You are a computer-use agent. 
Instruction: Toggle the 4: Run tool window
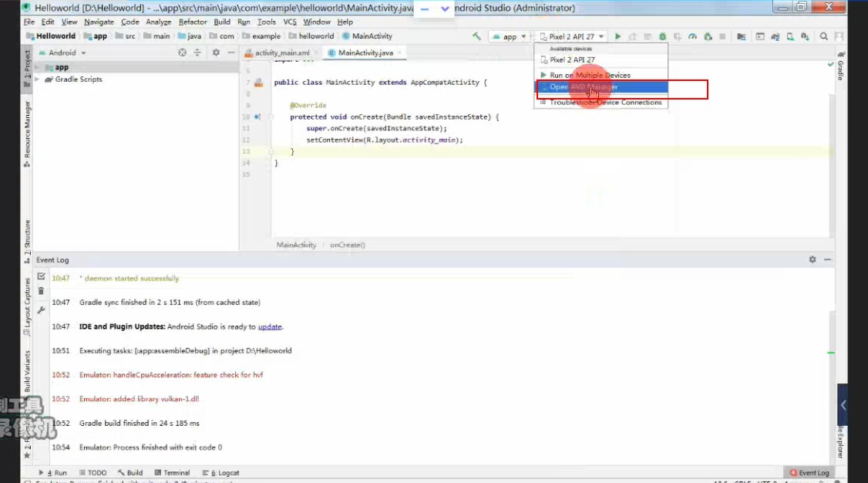tap(53, 472)
